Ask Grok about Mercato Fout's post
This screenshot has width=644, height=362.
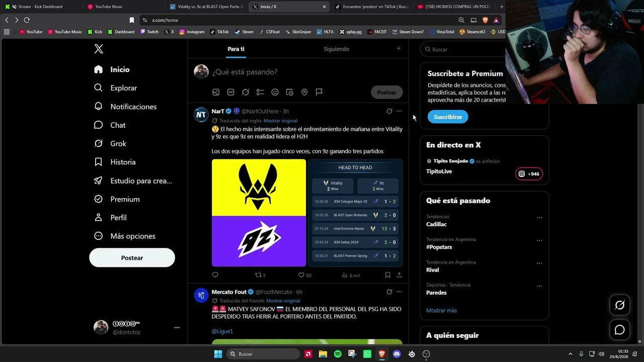coord(389,292)
